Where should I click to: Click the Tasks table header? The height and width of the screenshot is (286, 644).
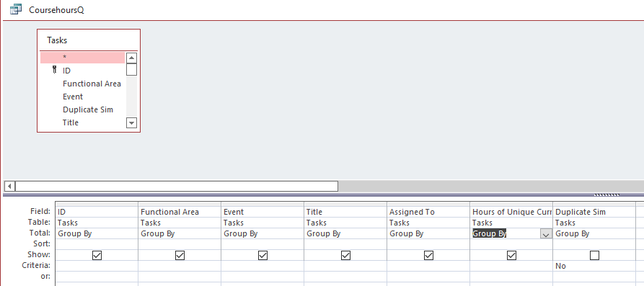(x=89, y=40)
